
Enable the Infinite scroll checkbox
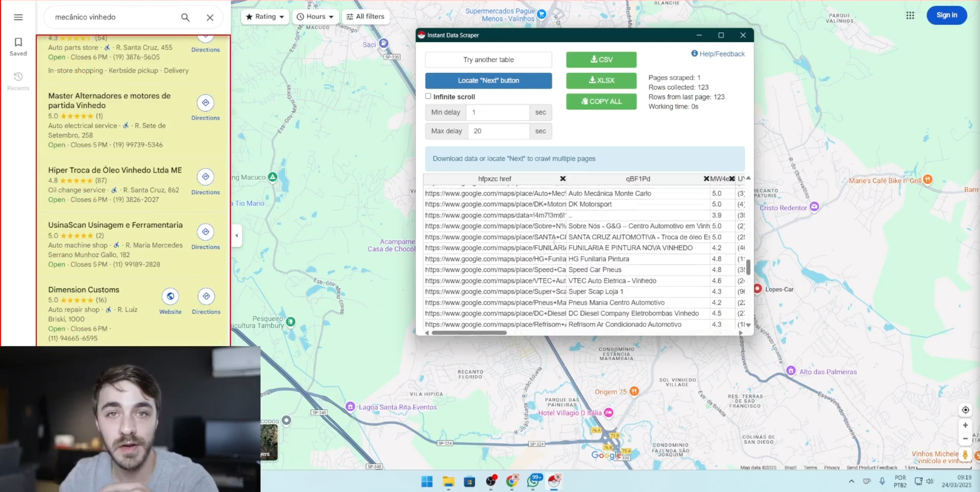point(428,97)
